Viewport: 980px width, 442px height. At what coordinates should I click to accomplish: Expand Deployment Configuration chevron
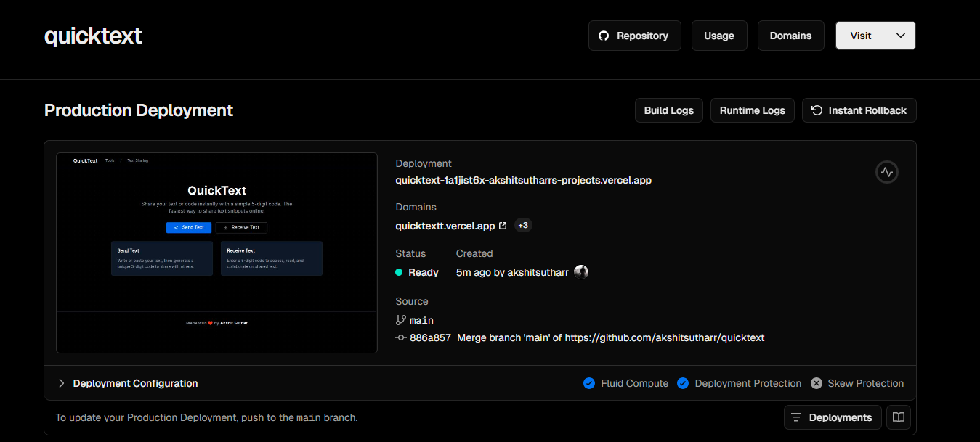pos(62,383)
